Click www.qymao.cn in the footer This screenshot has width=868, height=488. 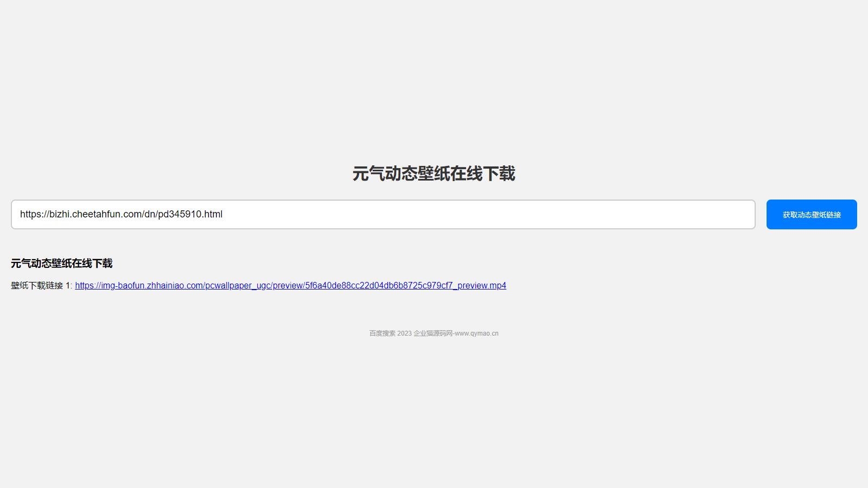476,333
